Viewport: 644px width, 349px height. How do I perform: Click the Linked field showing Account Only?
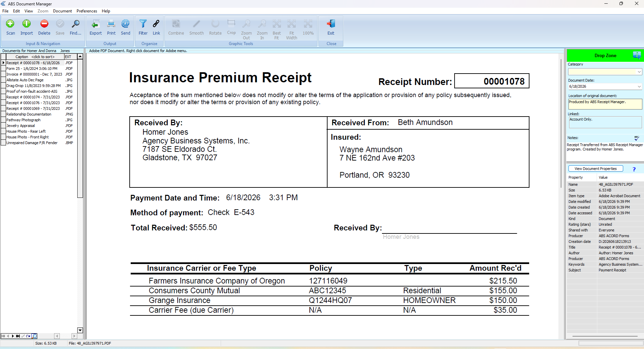point(605,122)
